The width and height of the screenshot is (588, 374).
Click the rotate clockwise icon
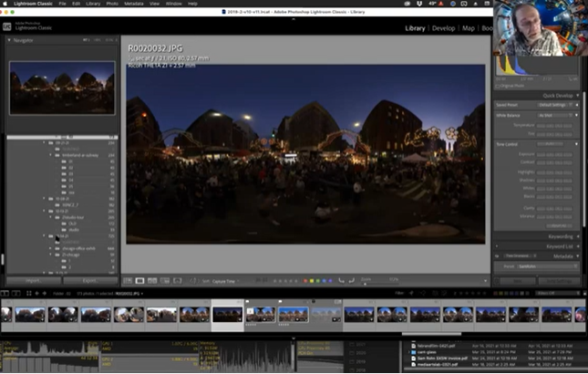coord(352,281)
